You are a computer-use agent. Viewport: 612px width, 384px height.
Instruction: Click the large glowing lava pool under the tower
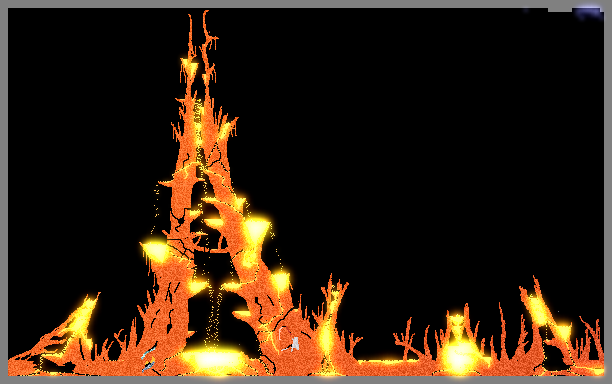pos(213,359)
